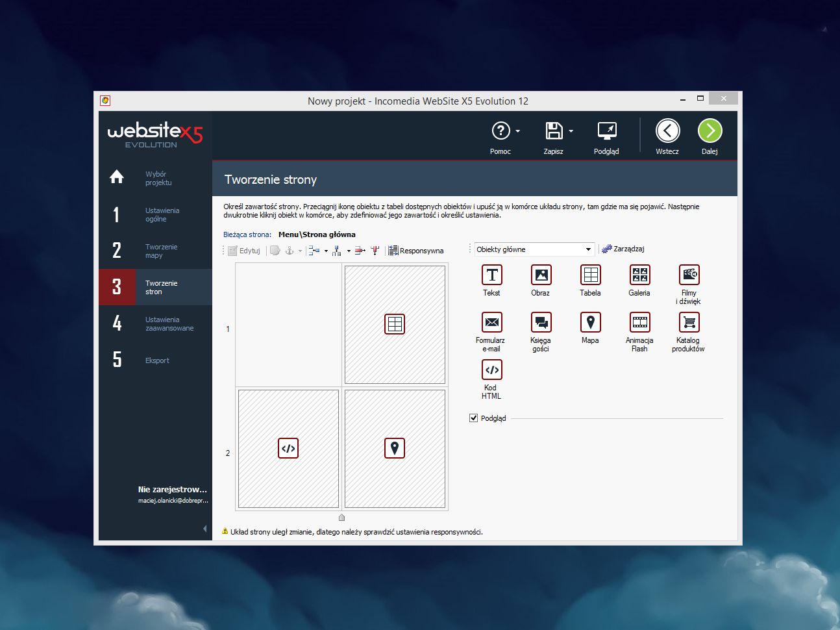840x630 pixels.
Task: Click the Księga gości object icon
Action: [541, 323]
